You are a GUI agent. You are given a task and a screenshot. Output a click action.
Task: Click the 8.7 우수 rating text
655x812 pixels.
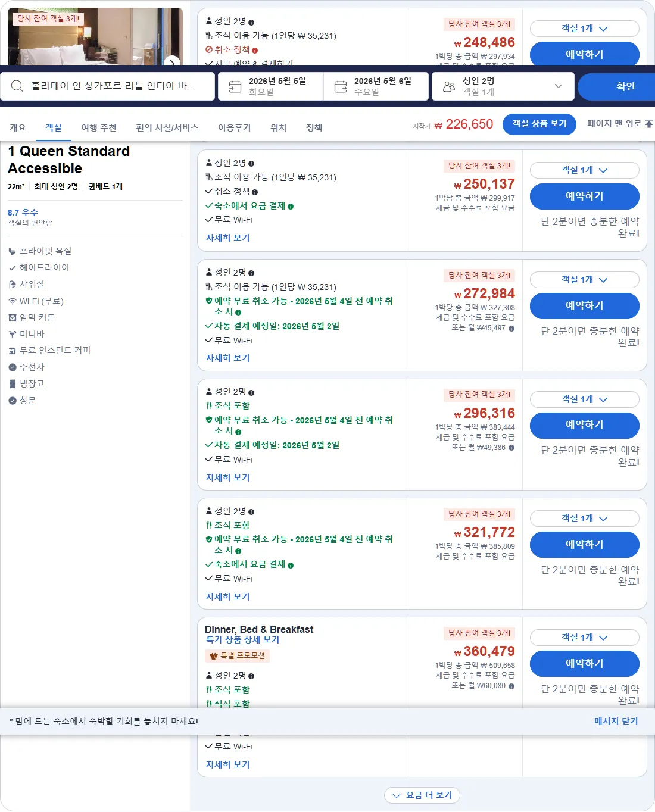click(x=23, y=213)
